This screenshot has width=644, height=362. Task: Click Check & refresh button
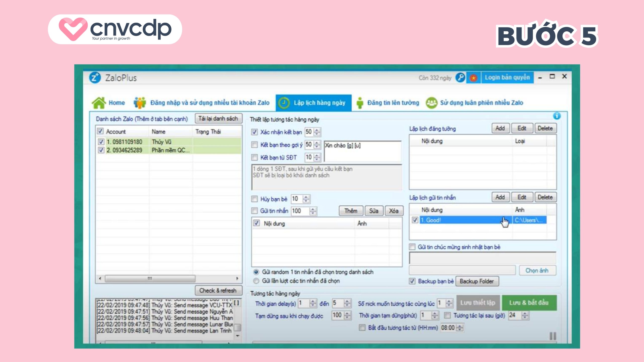[x=218, y=290]
